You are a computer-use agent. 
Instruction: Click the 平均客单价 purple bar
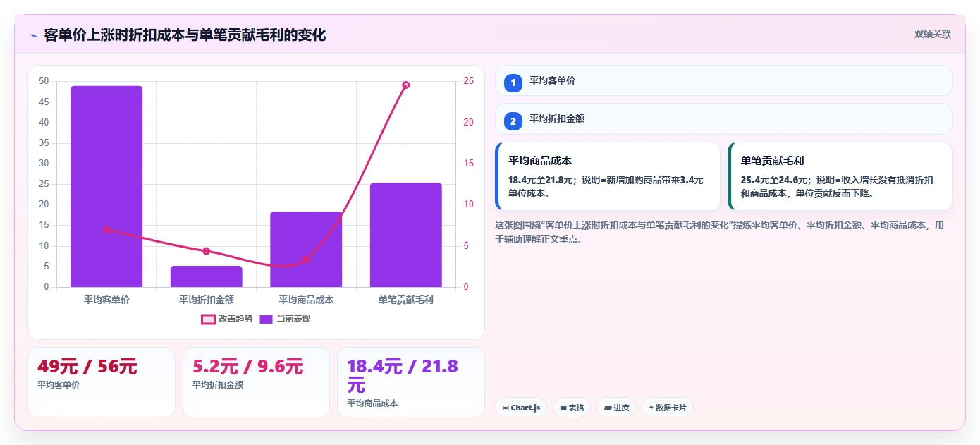pos(106,186)
